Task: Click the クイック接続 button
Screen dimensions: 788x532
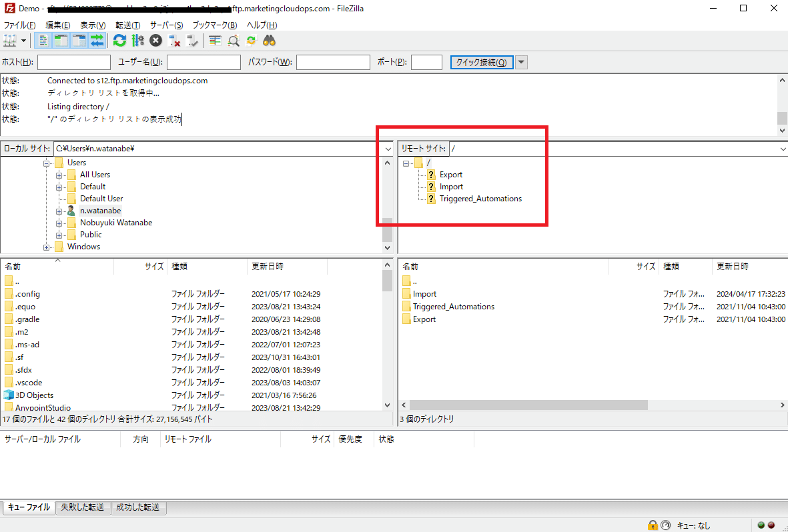Action: click(x=482, y=62)
